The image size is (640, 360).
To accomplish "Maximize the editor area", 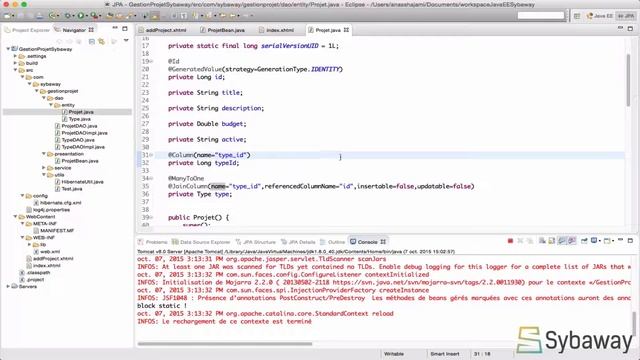I will [x=630, y=28].
